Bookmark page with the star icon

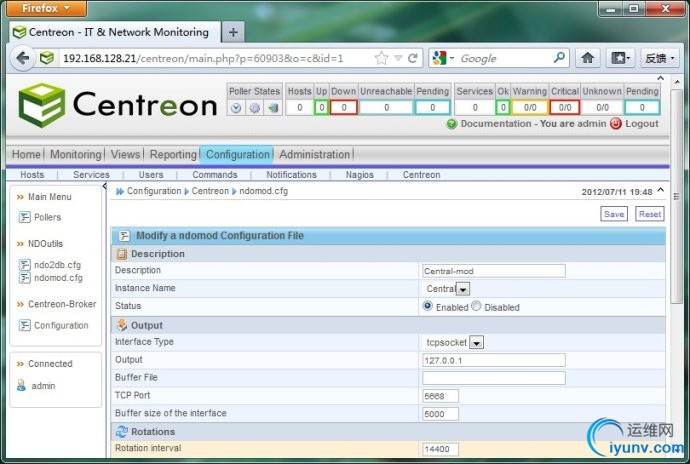point(382,58)
